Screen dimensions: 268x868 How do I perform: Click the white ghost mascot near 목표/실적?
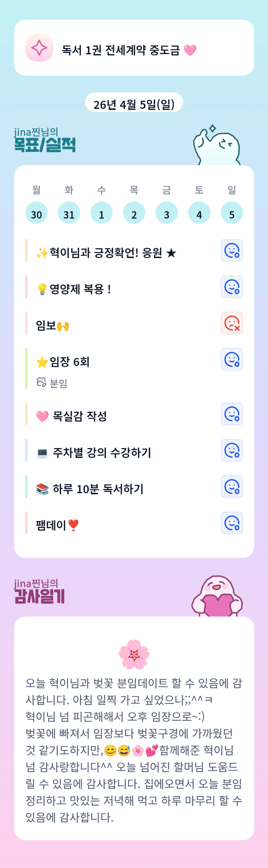point(217,146)
